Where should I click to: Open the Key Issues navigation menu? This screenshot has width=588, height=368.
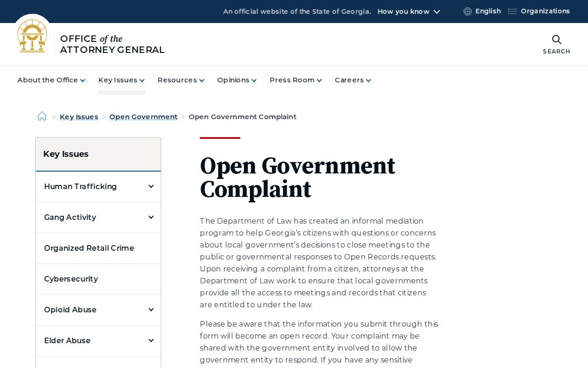tap(122, 80)
